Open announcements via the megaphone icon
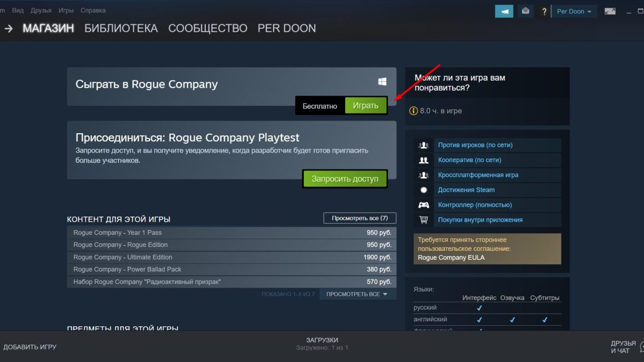The width and height of the screenshot is (644, 362). click(x=504, y=11)
